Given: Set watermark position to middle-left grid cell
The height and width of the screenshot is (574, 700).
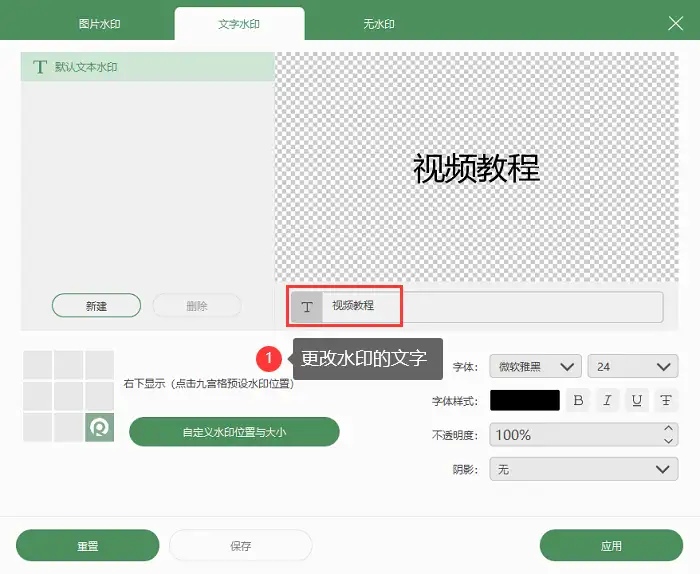Looking at the screenshot, I should [38, 396].
